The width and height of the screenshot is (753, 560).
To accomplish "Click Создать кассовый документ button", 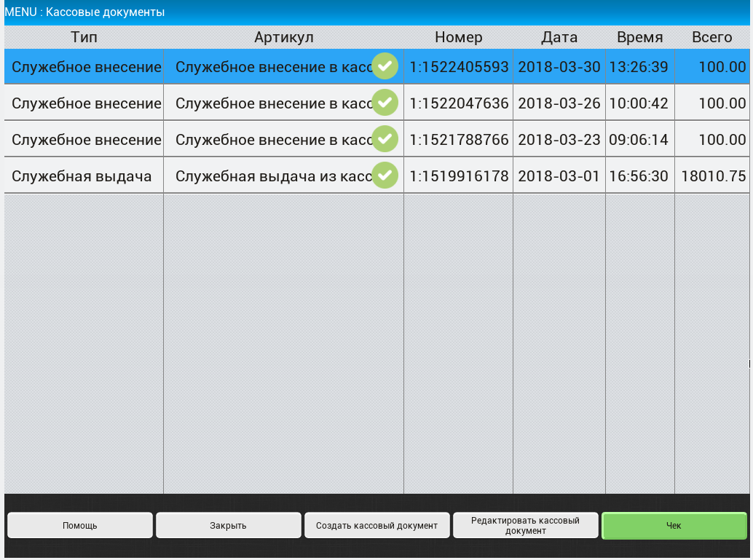I will tap(377, 526).
